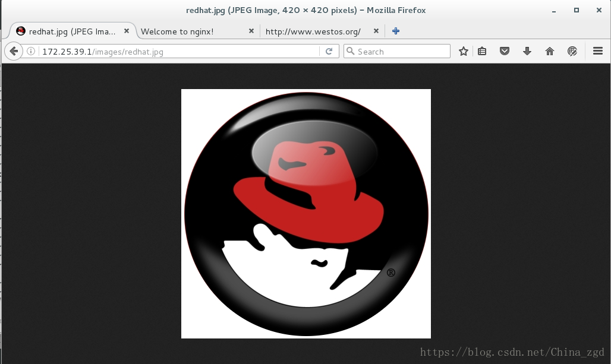This screenshot has height=364, width=611.
Task: Click the address bar URL 172.25.39.1/images/redhat.jpg
Action: pos(103,52)
